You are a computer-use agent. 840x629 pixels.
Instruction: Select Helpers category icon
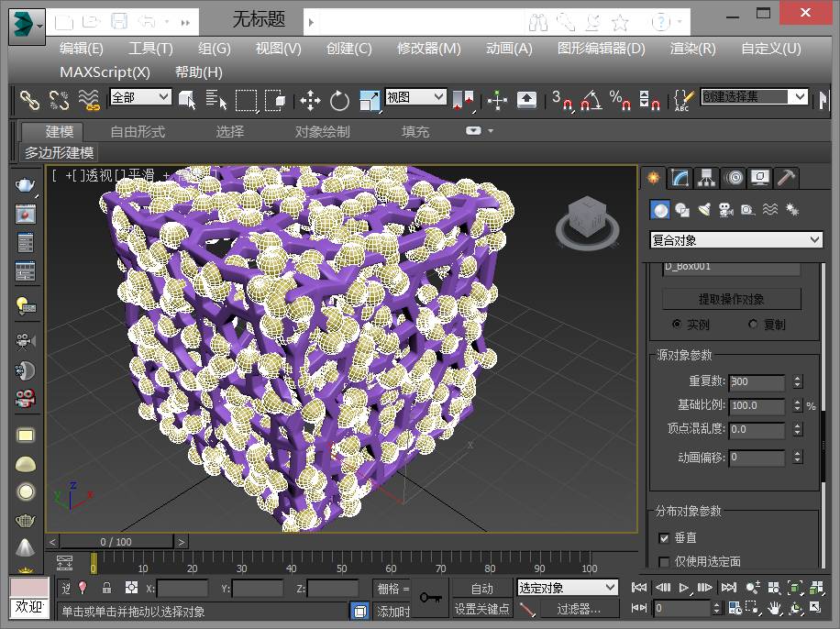[x=748, y=210]
